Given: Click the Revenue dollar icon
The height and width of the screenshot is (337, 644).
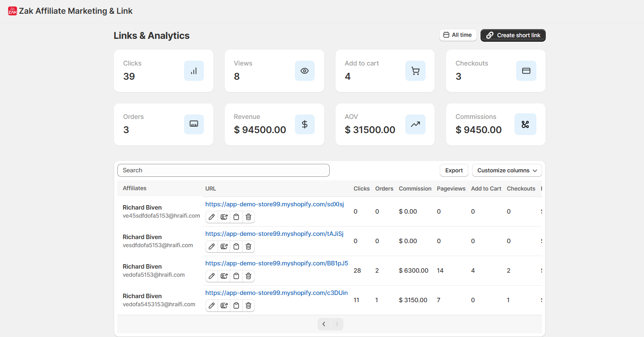Looking at the screenshot, I should click(305, 124).
